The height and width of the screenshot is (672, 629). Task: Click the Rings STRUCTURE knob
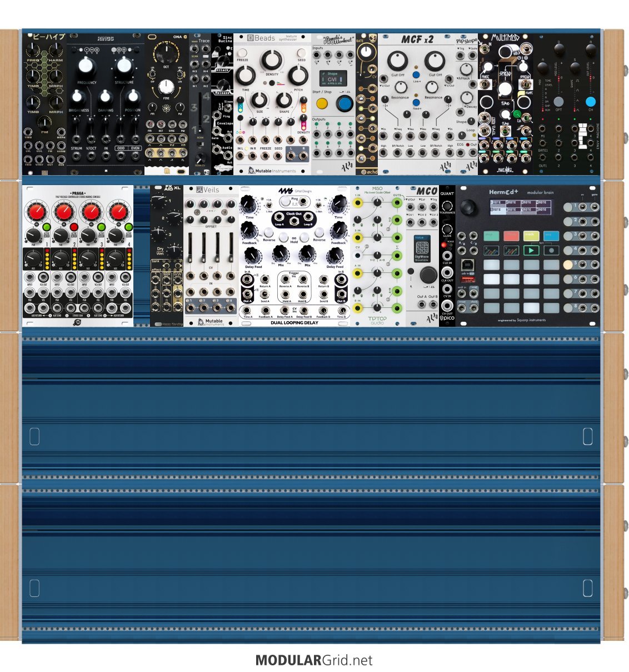(124, 66)
